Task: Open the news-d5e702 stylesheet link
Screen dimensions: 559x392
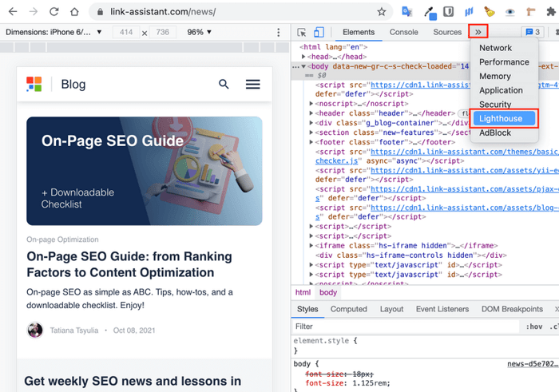Action: point(533,364)
